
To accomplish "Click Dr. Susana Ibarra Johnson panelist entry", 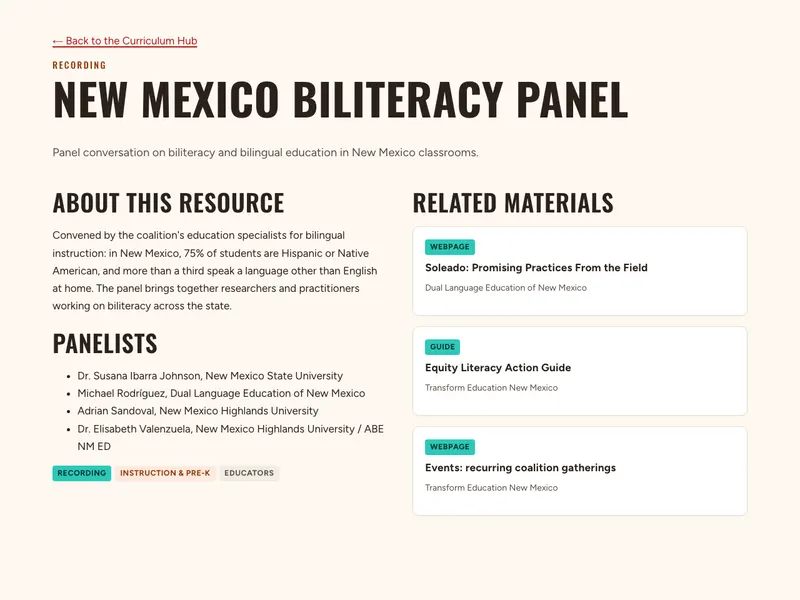I will pyautogui.click(x=210, y=376).
